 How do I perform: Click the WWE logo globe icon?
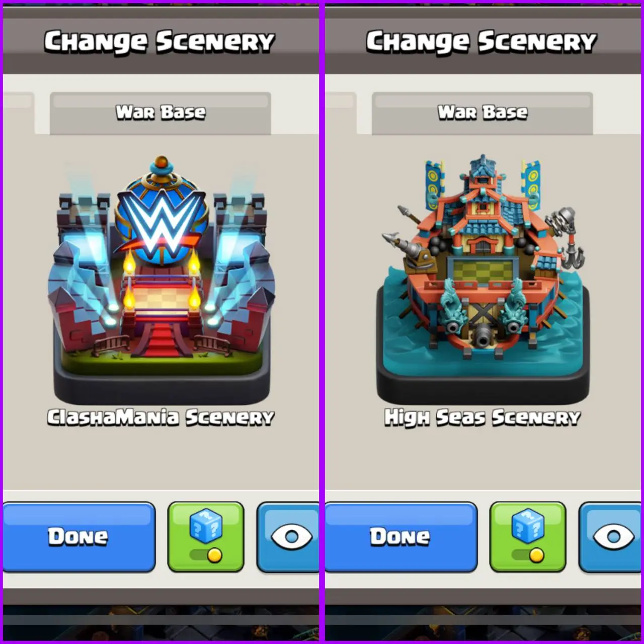tap(161, 216)
